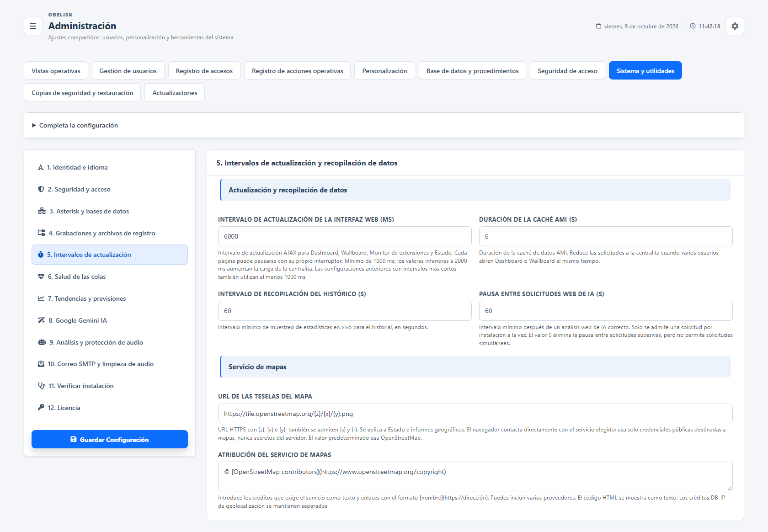Viewport: 768px width, 532px height.
Task: Open Copias de seguridad y restauración tab
Action: [82, 93]
